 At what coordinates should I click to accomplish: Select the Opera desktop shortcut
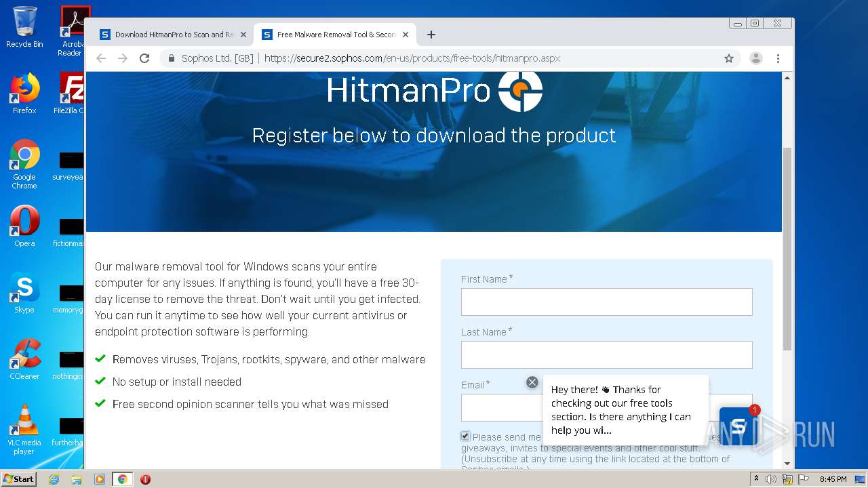click(x=24, y=226)
